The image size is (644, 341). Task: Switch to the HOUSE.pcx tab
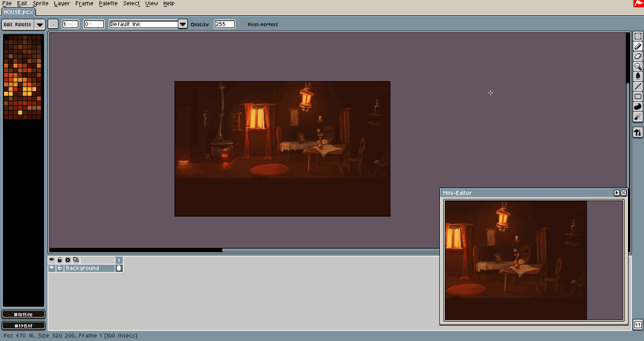tap(18, 12)
